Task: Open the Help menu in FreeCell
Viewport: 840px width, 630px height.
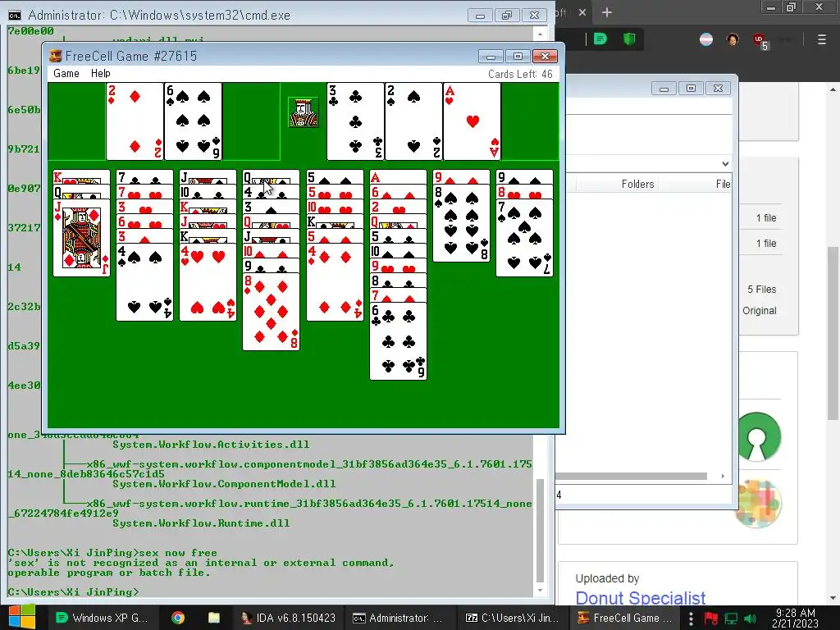Action: 100,73
